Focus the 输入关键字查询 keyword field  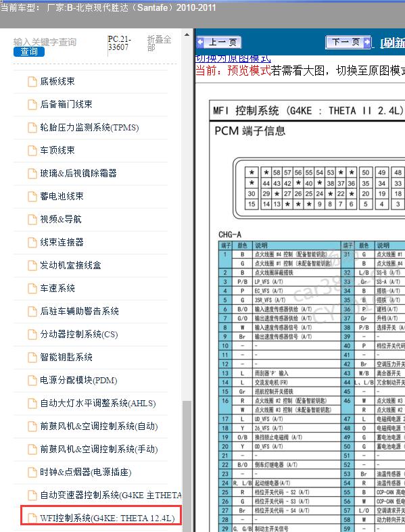click(x=45, y=42)
